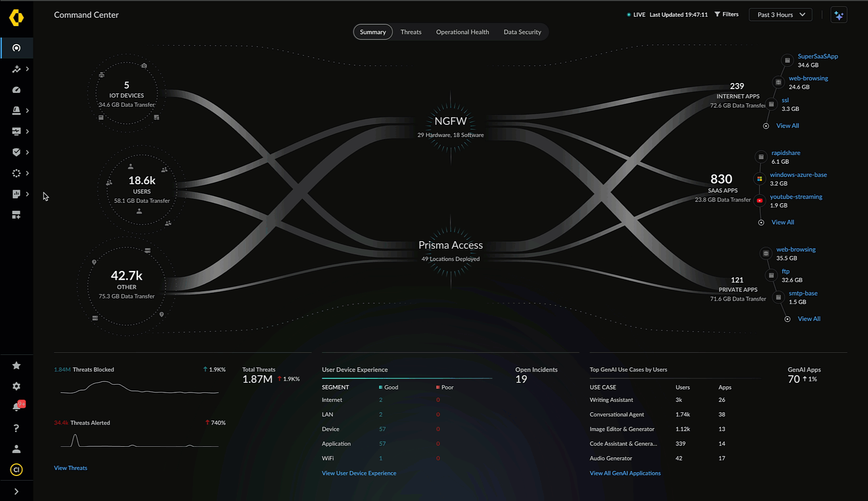Open the gear settings icon in sidebar
This screenshot has height=501, width=868.
(x=16, y=386)
